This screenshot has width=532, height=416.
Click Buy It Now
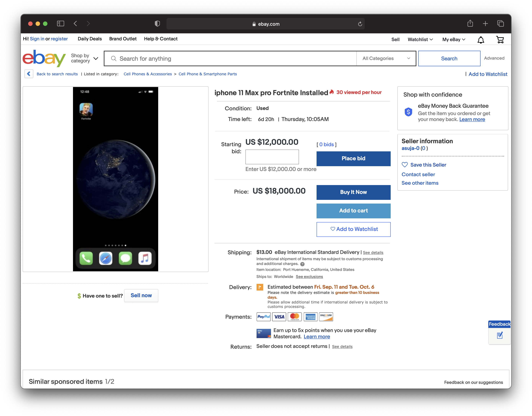353,192
